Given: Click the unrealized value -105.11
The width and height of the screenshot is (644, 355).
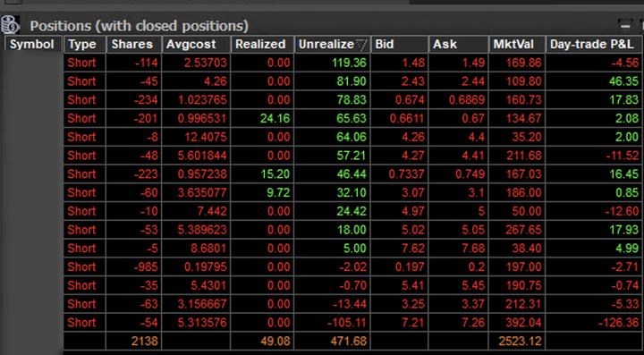Looking at the screenshot, I should click(x=332, y=323).
